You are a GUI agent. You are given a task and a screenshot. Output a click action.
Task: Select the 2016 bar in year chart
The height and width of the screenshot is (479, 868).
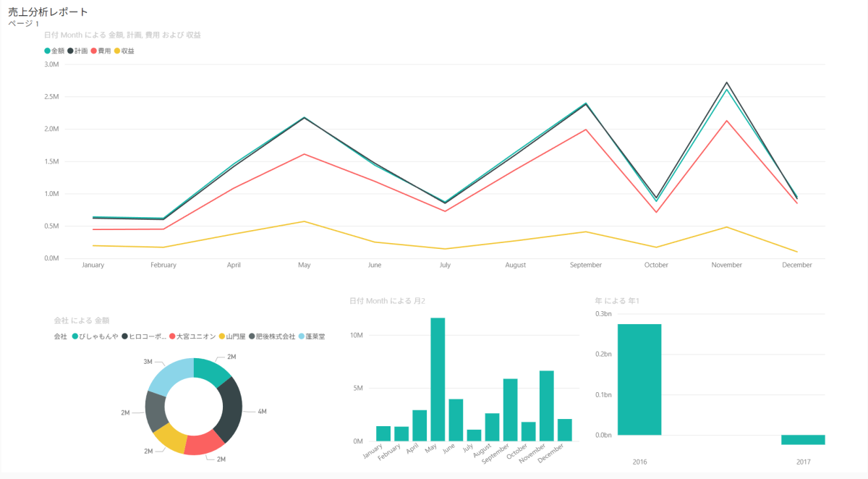[x=639, y=380]
